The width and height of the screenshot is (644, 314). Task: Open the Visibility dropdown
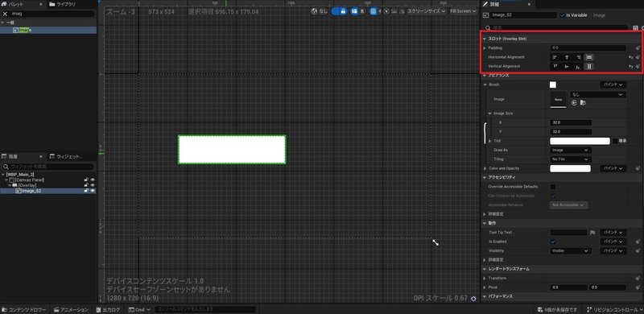coord(571,250)
